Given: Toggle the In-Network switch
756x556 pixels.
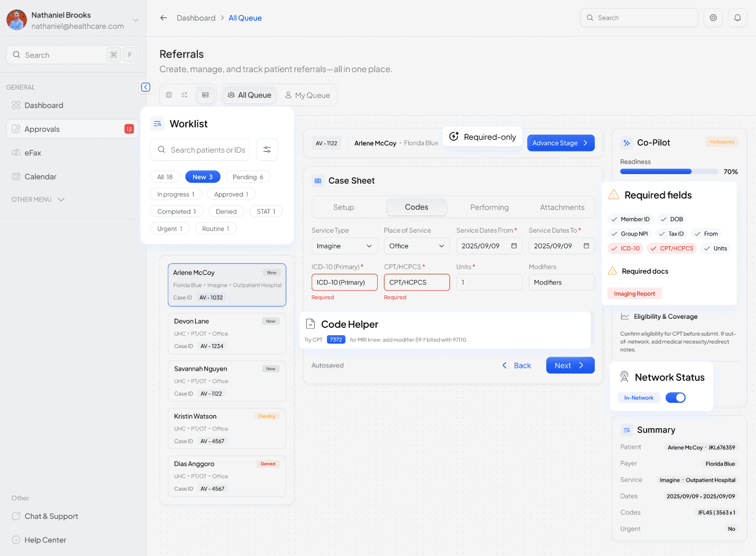Looking at the screenshot, I should (675, 398).
